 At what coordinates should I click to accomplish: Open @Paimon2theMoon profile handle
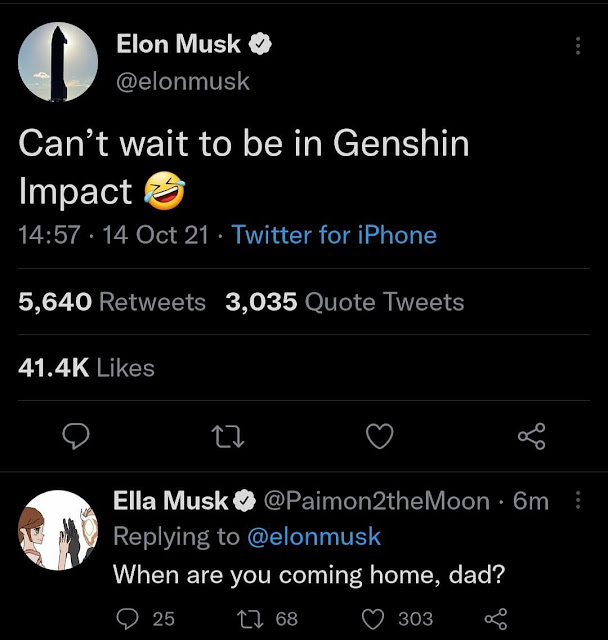tap(375, 501)
